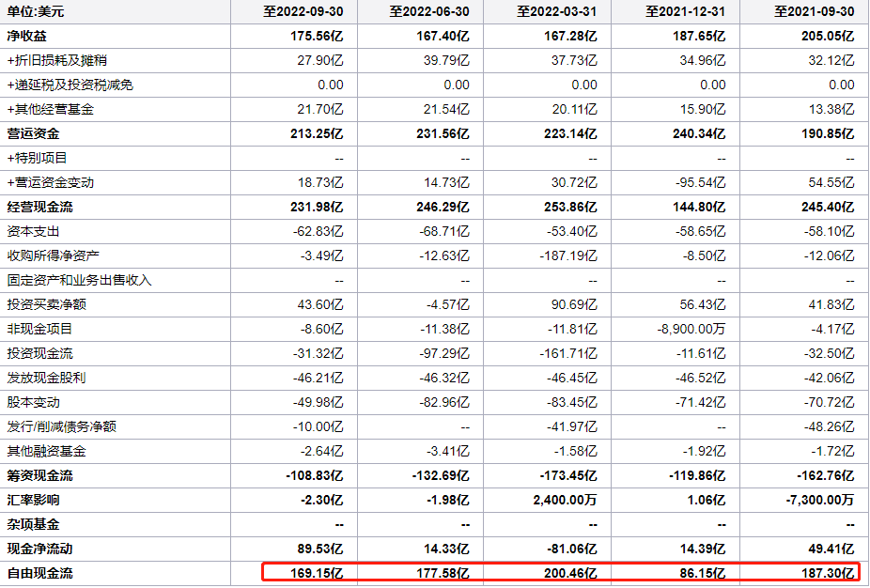Select investing cash flow -161.71亿
The width and height of the screenshot is (870, 588).
[568, 353]
